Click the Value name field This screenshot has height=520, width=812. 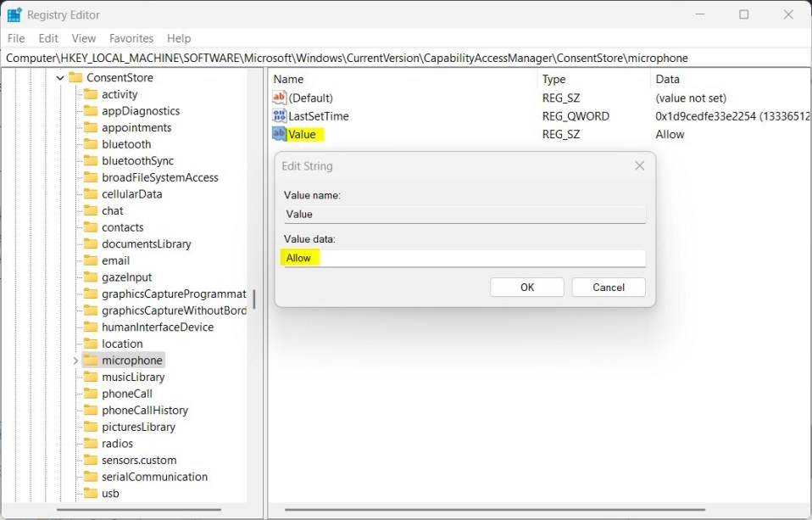pos(464,214)
